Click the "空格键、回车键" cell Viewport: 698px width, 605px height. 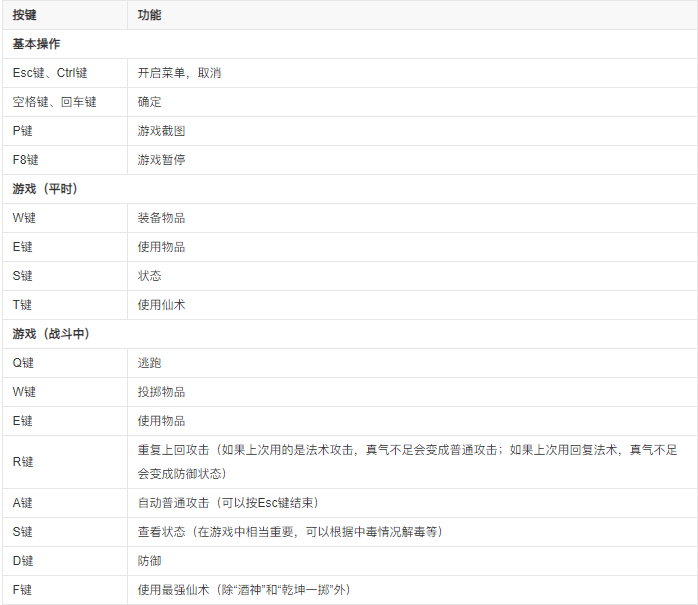55,102
